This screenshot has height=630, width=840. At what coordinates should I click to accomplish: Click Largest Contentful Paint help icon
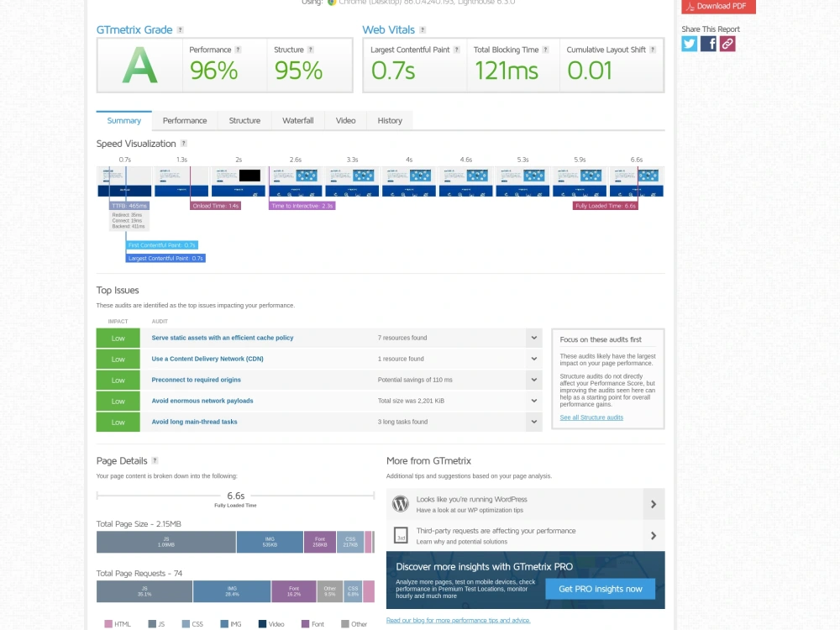[456, 50]
